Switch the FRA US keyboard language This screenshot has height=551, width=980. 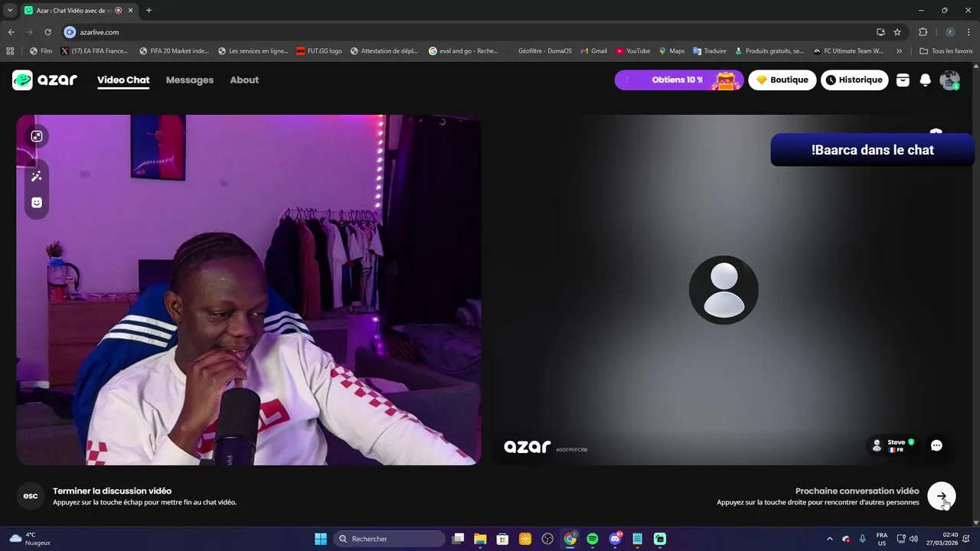pyautogui.click(x=882, y=539)
